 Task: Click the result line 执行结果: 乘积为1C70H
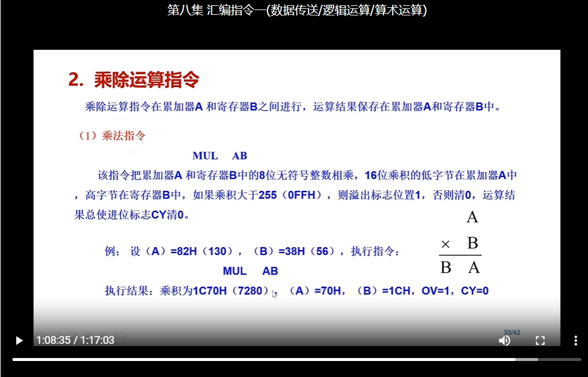(296, 290)
